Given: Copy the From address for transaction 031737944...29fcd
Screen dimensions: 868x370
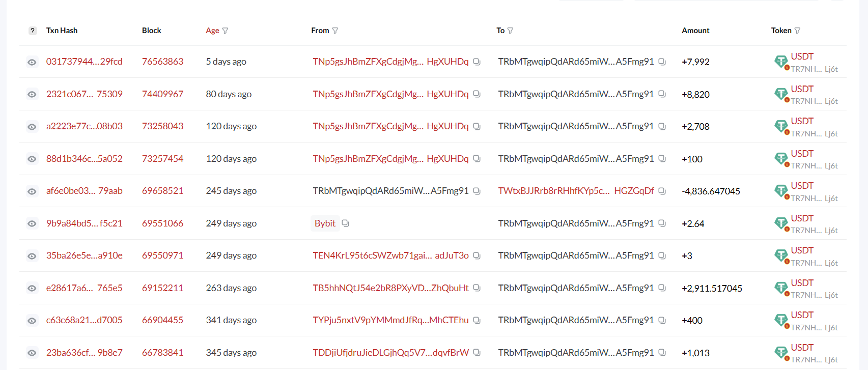Looking at the screenshot, I should 477,62.
